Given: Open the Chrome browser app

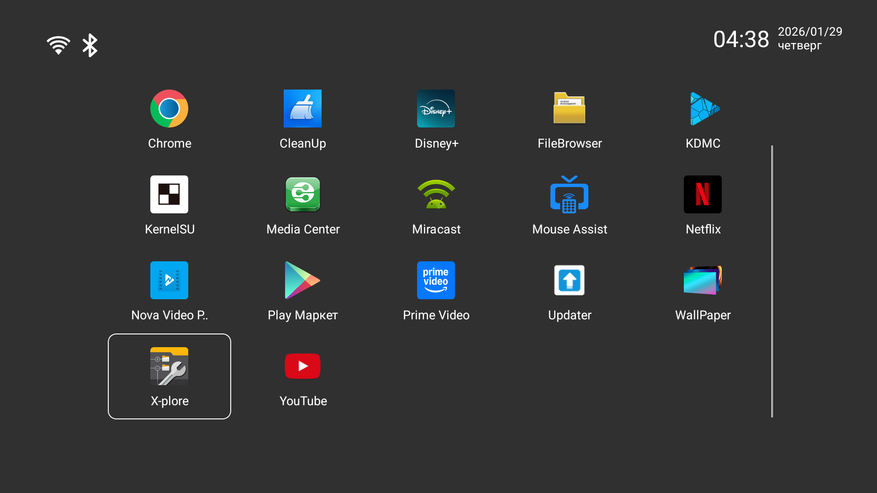Looking at the screenshot, I should (x=169, y=109).
